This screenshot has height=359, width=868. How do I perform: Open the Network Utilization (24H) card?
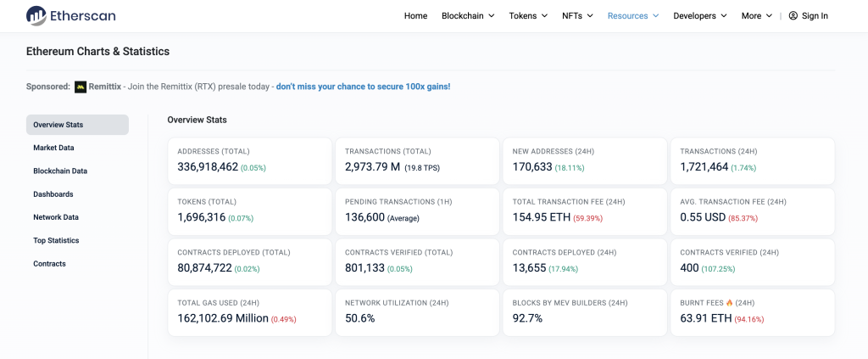[415, 311]
